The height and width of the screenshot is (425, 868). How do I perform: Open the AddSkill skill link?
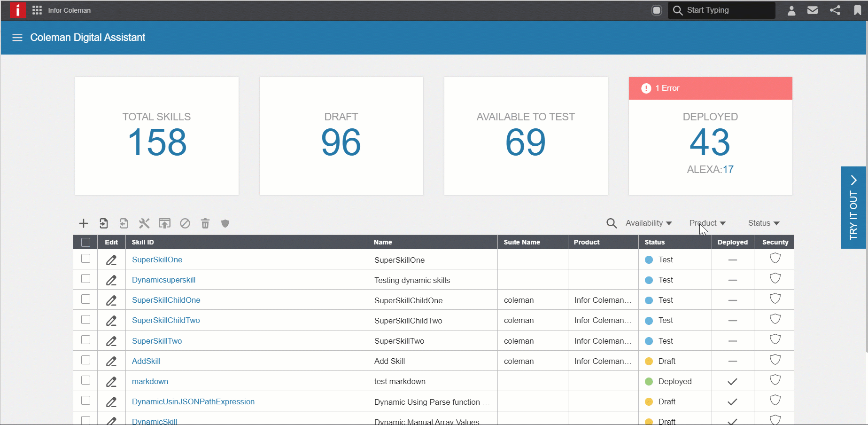[x=146, y=361]
